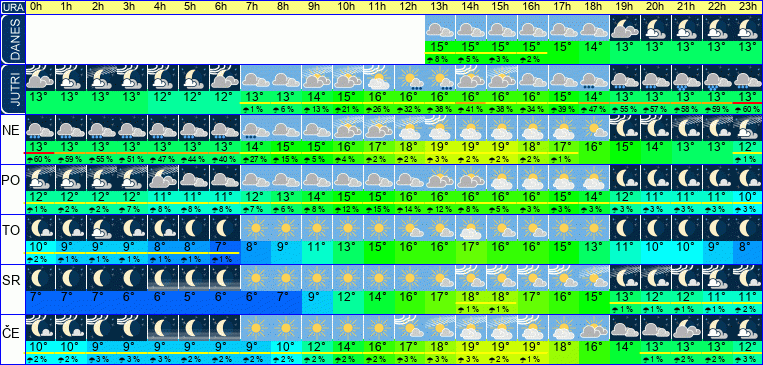Click the DANES 13h cloudy weather icon
Screen dimensions: 763x365
(440, 28)
